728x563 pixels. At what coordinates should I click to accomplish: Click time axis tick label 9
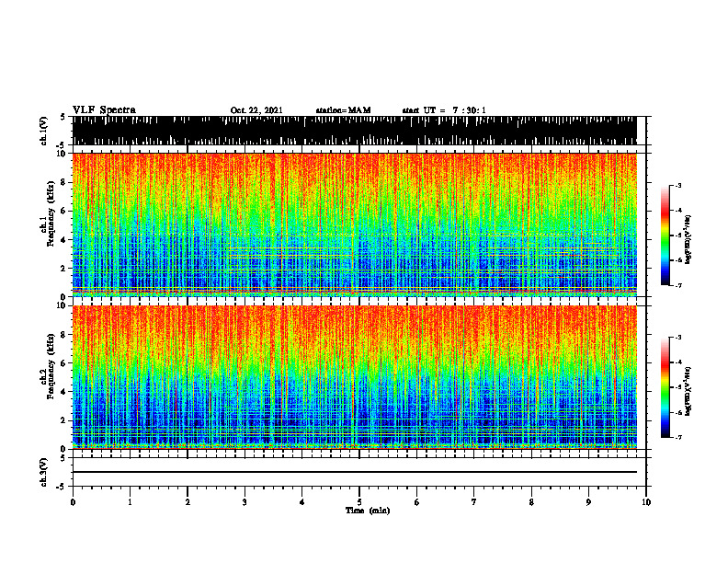coord(588,502)
